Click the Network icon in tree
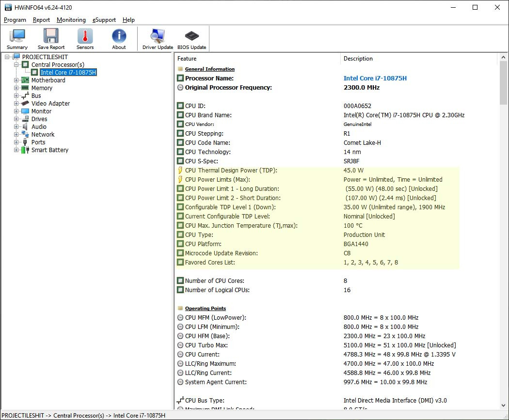Screen dimensions: 509x420 [x=25, y=134]
